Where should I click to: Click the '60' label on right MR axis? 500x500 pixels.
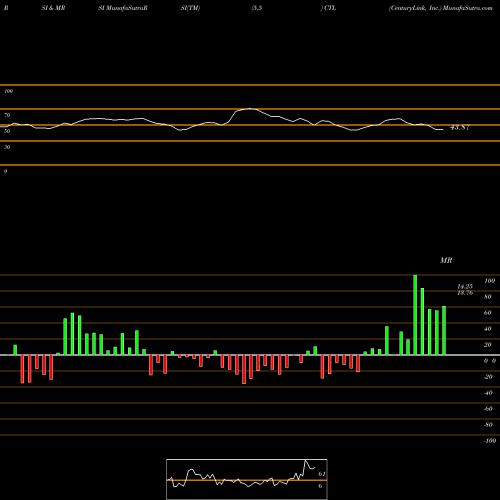coord(488,313)
